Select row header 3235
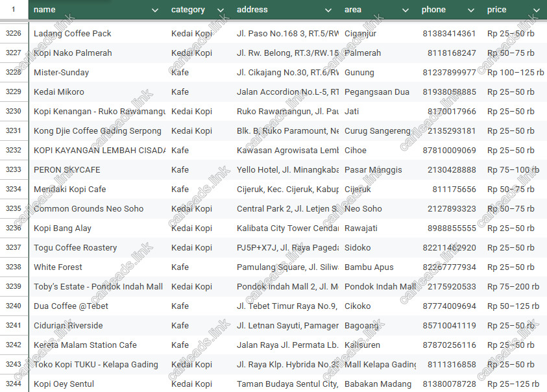 point(14,209)
